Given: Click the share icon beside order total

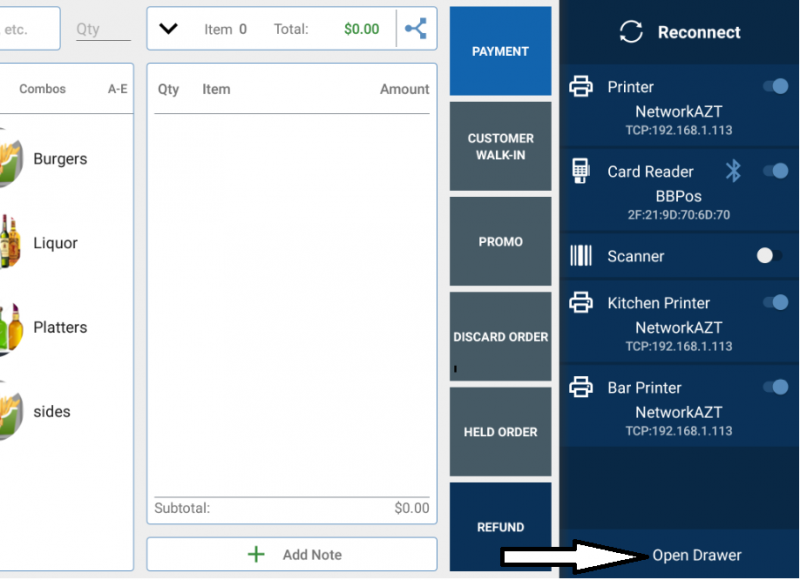Looking at the screenshot, I should point(416,29).
